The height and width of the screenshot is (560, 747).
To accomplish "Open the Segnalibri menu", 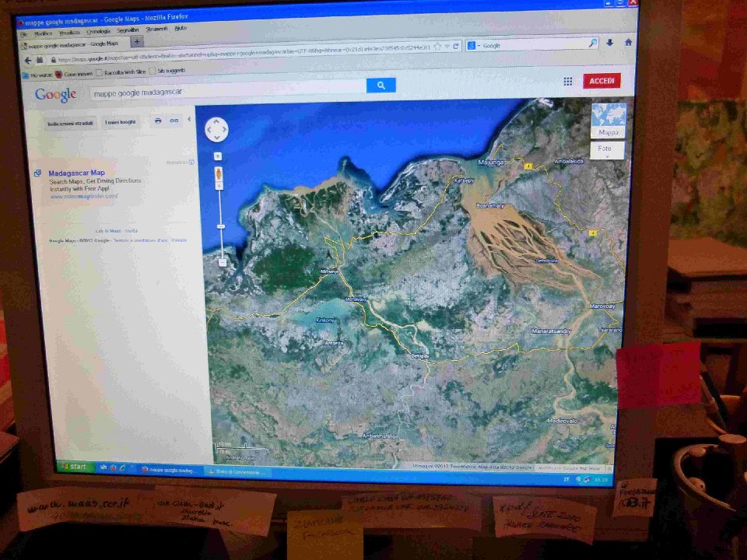I will pos(128,30).
